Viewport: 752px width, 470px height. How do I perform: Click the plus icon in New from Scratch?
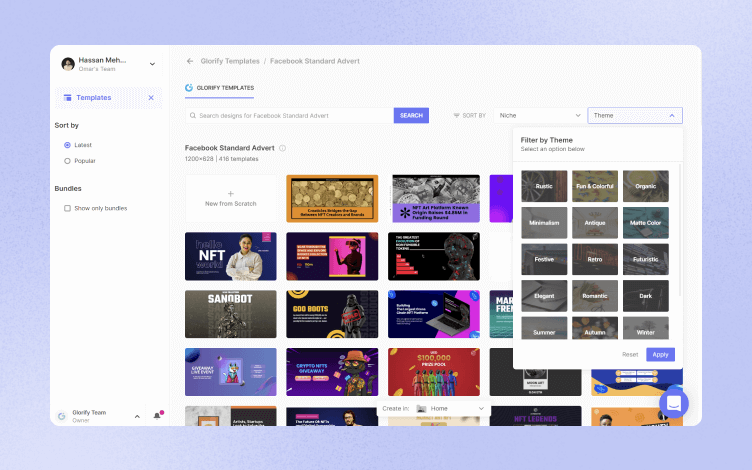click(231, 194)
